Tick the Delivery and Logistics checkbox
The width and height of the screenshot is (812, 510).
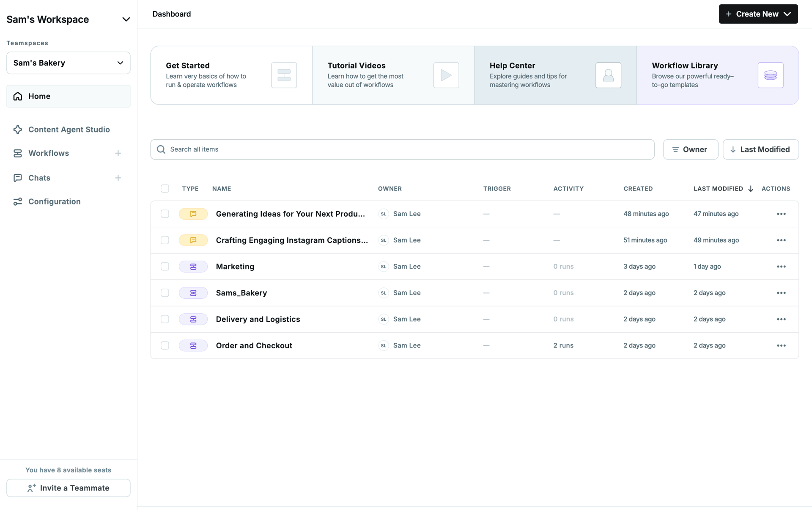coord(165,319)
